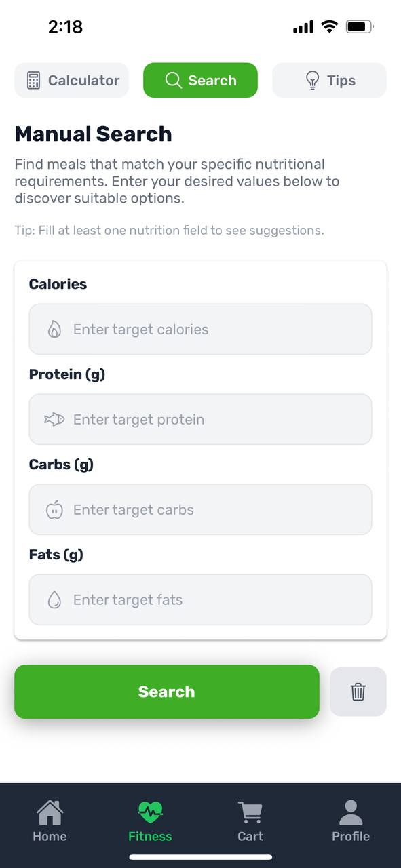The width and height of the screenshot is (401, 868).
Task: Switch to the Tips tab
Action: [329, 80]
